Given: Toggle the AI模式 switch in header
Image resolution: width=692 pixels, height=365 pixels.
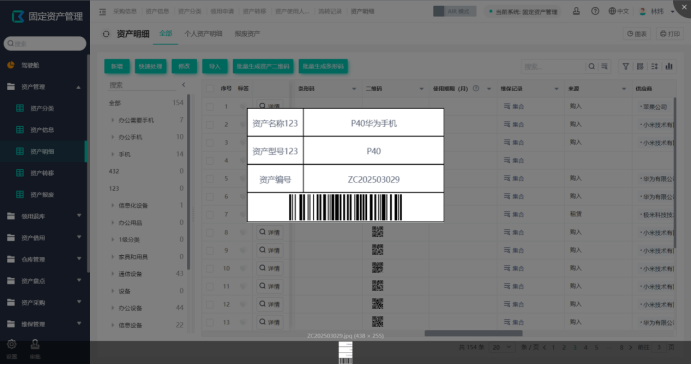Looking at the screenshot, I should pyautogui.click(x=455, y=11).
